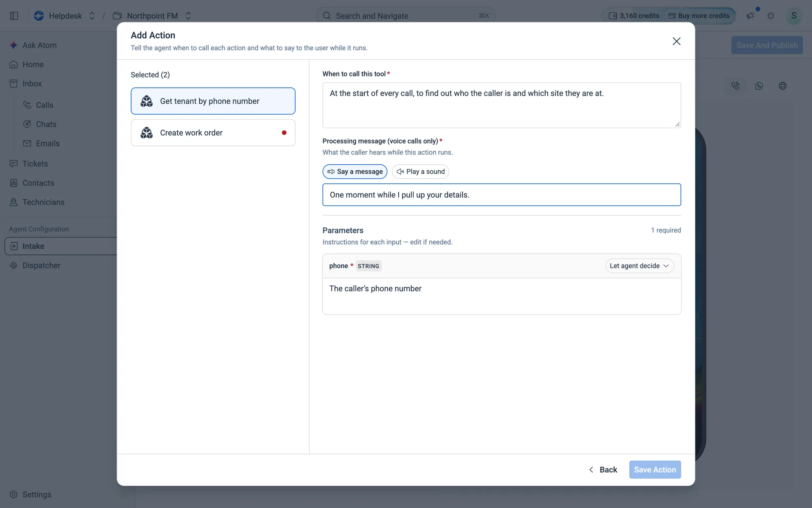Click the When to call this tool textarea
This screenshot has width=812, height=508.
tap(501, 105)
